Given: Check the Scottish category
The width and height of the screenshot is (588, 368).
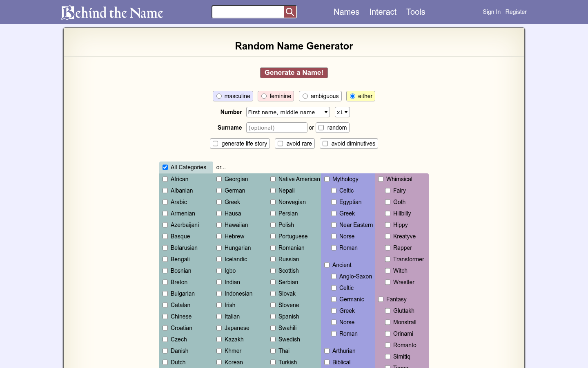Looking at the screenshot, I should (x=273, y=271).
